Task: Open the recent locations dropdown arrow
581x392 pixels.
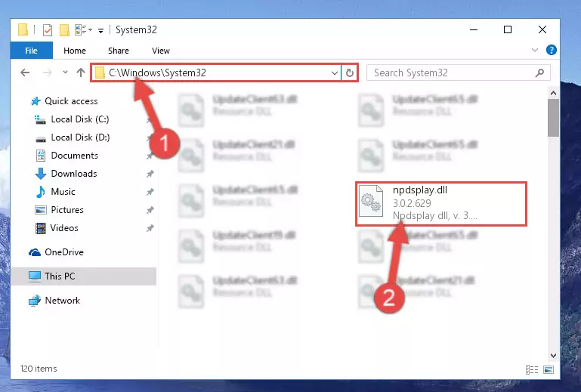Action: (65, 73)
